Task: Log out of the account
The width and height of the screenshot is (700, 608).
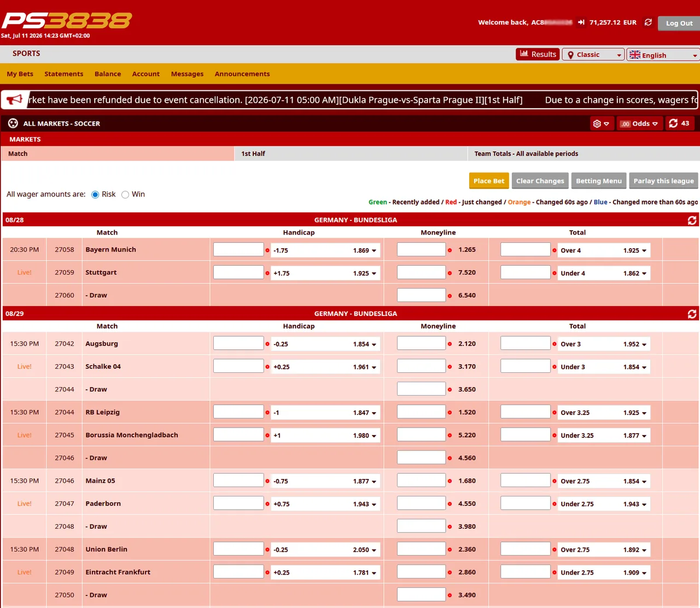Action: click(679, 23)
